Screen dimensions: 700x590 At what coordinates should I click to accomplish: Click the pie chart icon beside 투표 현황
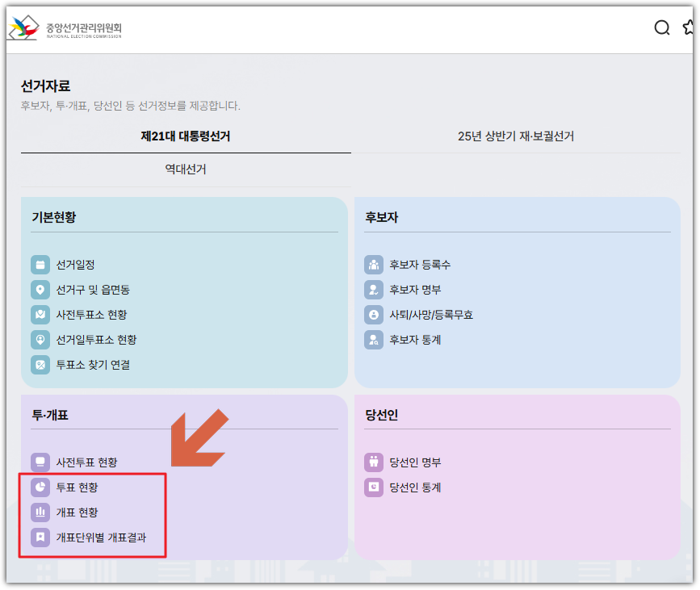(x=40, y=487)
